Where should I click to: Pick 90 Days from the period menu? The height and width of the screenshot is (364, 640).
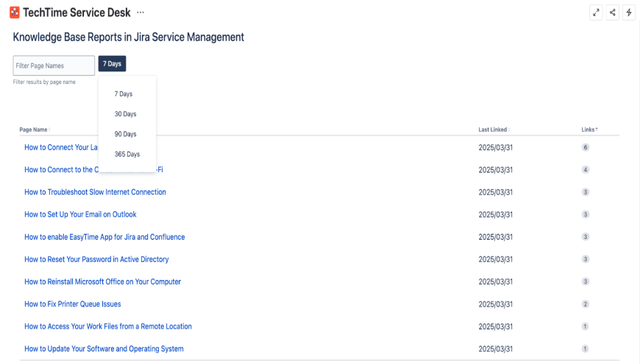(125, 134)
